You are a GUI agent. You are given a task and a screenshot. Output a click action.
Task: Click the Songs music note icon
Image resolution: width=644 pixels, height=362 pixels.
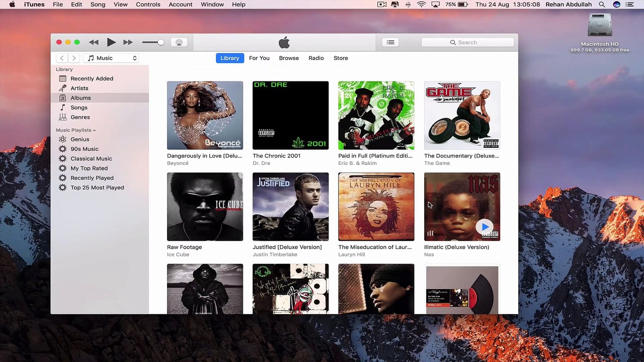62,108
